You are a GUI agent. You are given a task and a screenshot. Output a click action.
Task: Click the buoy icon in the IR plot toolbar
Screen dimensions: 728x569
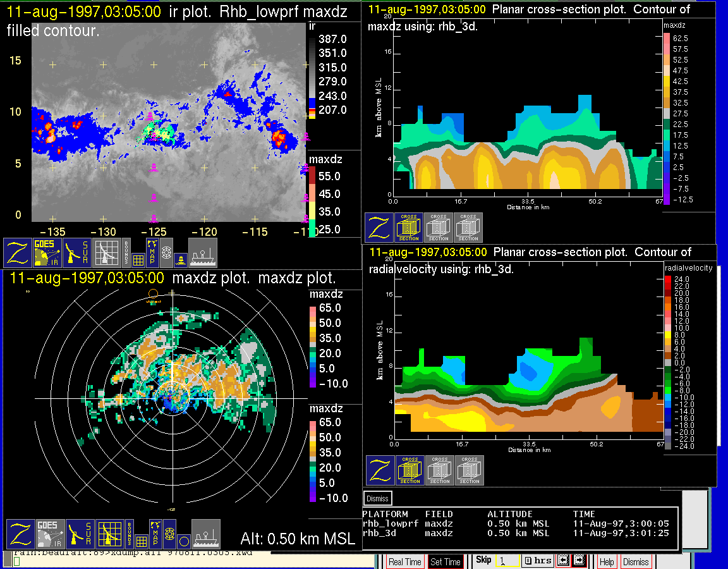[x=181, y=259]
